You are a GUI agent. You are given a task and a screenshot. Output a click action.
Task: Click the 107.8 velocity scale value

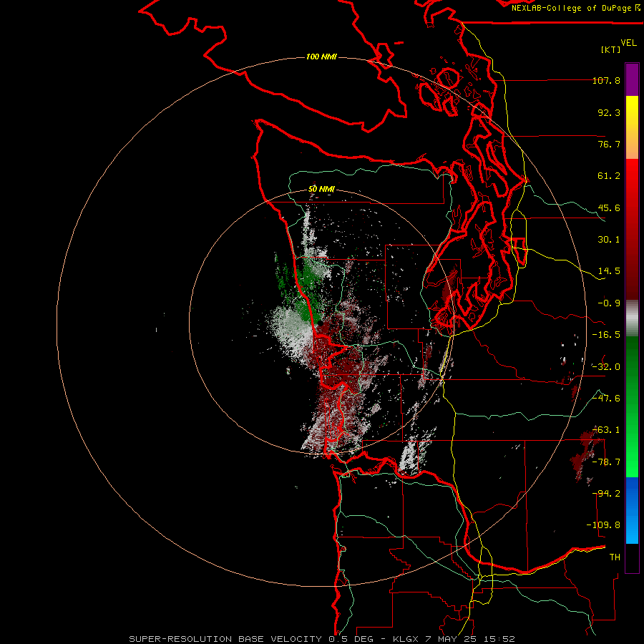606,80
